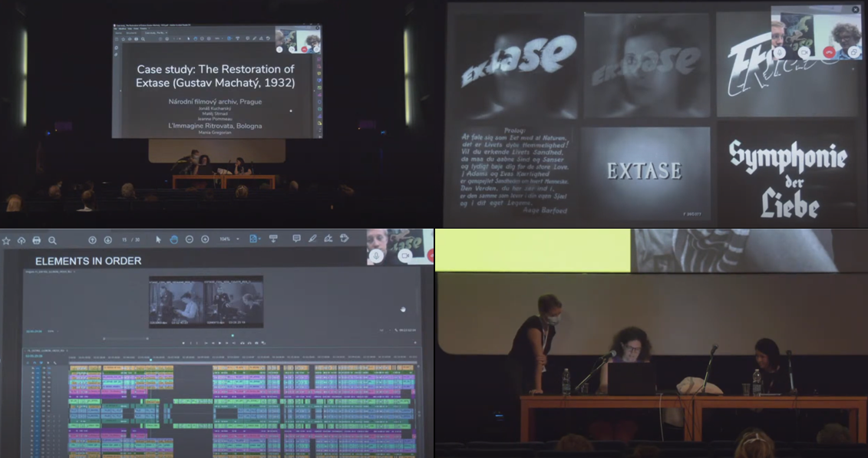The height and width of the screenshot is (458, 868).
Task: Click the left film frame in the editor preview
Action: [x=177, y=302]
